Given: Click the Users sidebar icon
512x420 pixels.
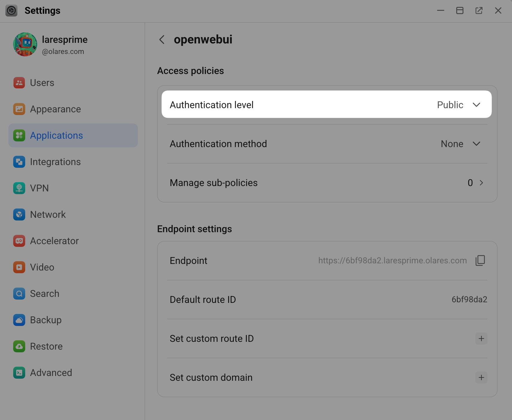Looking at the screenshot, I should click(x=19, y=83).
